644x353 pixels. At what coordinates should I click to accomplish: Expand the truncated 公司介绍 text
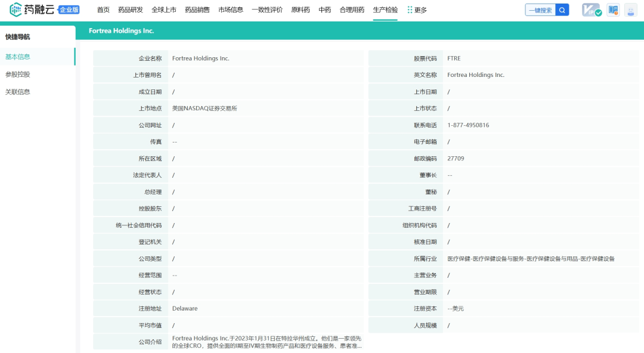267,342
